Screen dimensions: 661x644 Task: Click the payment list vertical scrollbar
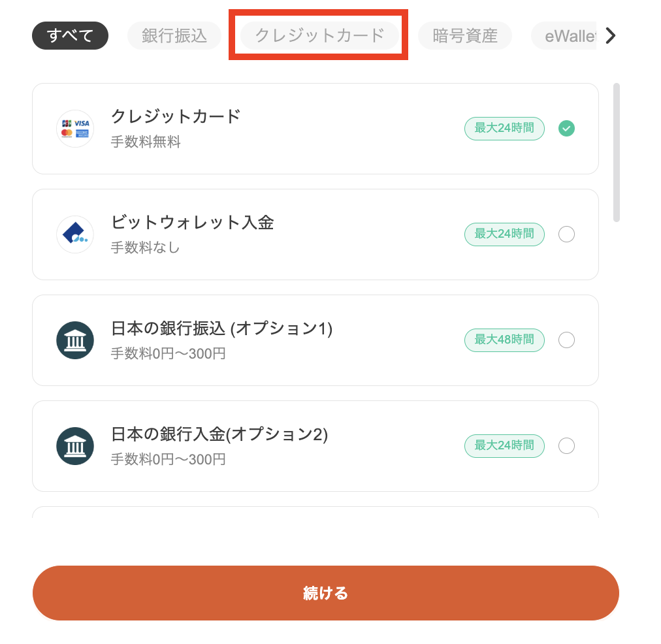click(x=617, y=153)
